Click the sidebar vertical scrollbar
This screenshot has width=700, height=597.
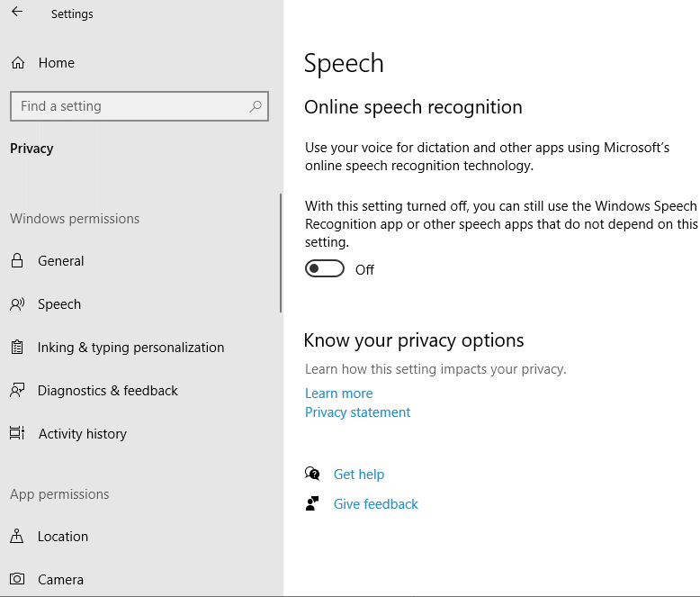tap(281, 252)
